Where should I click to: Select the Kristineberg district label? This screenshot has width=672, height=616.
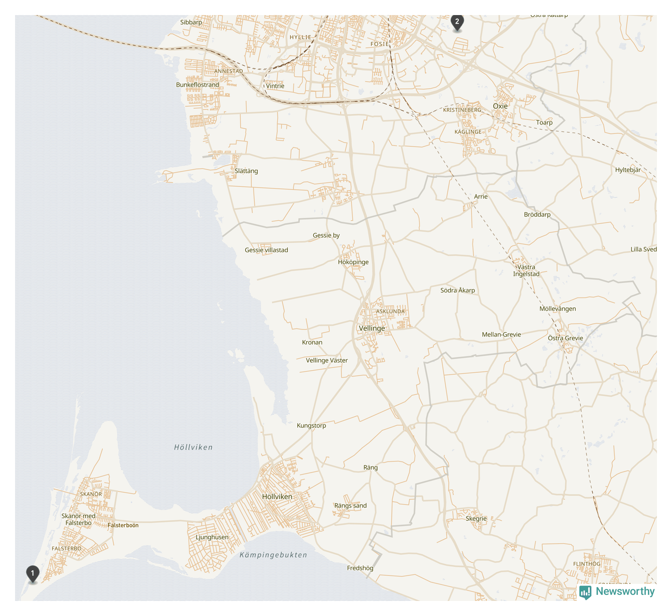[462, 110]
